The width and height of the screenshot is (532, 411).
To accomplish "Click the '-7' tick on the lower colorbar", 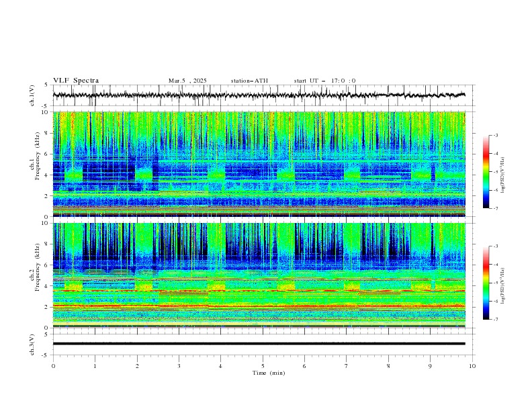I will (x=495, y=320).
